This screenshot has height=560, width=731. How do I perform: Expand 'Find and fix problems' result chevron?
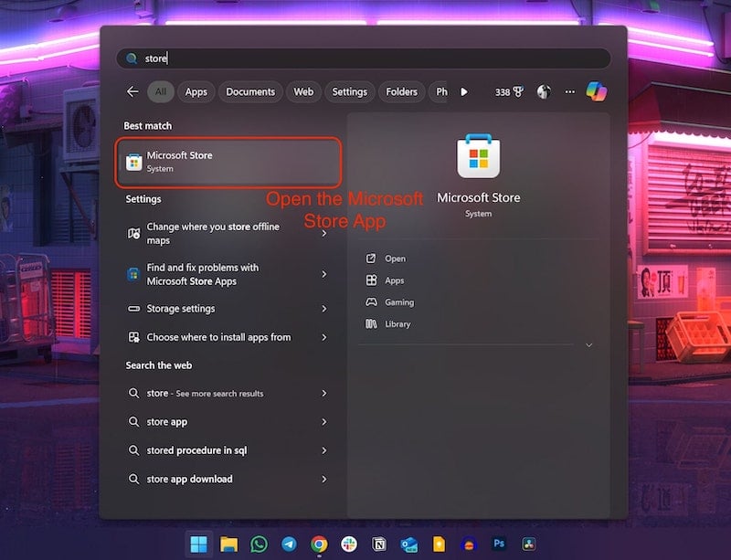pyautogui.click(x=324, y=274)
